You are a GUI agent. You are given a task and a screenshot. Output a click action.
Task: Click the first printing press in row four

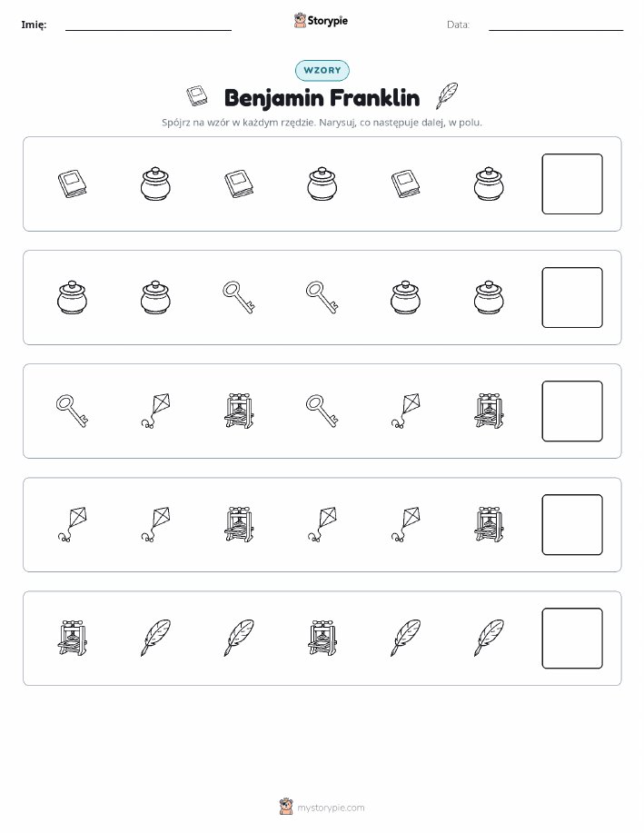click(239, 524)
